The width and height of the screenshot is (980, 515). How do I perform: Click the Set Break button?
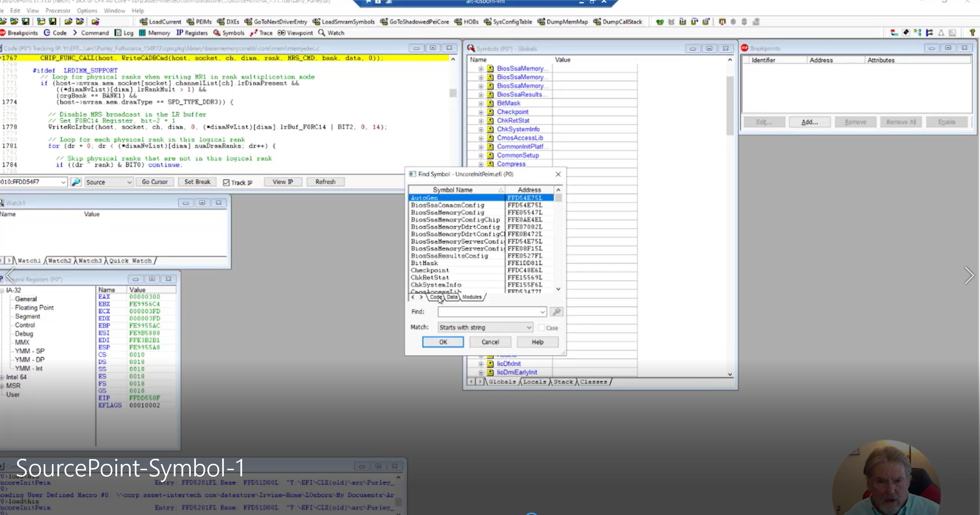pyautogui.click(x=197, y=182)
